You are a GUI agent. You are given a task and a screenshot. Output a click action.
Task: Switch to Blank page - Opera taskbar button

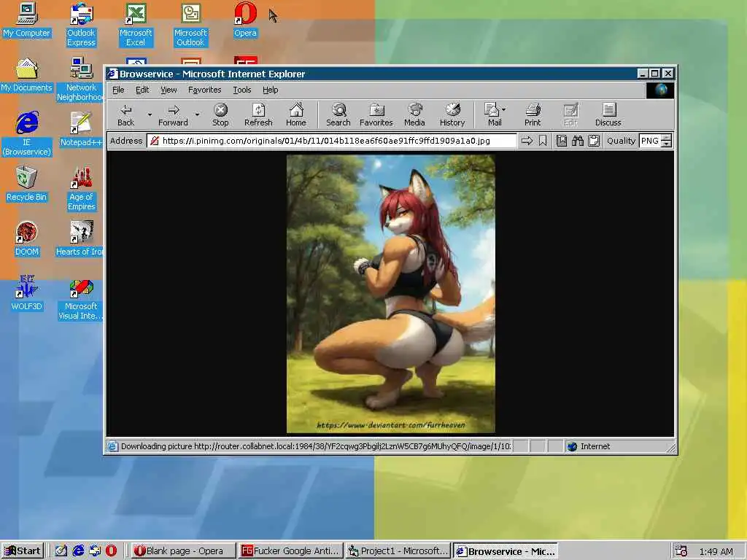[x=183, y=551]
